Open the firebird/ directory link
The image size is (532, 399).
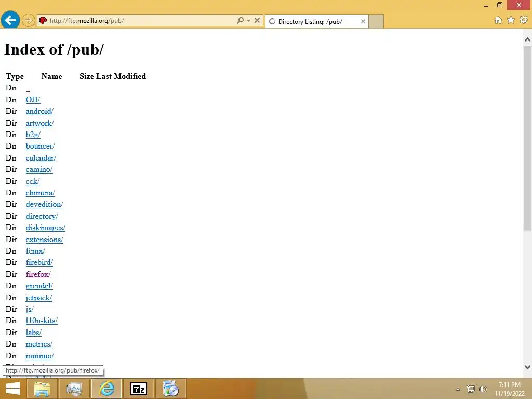pos(39,263)
